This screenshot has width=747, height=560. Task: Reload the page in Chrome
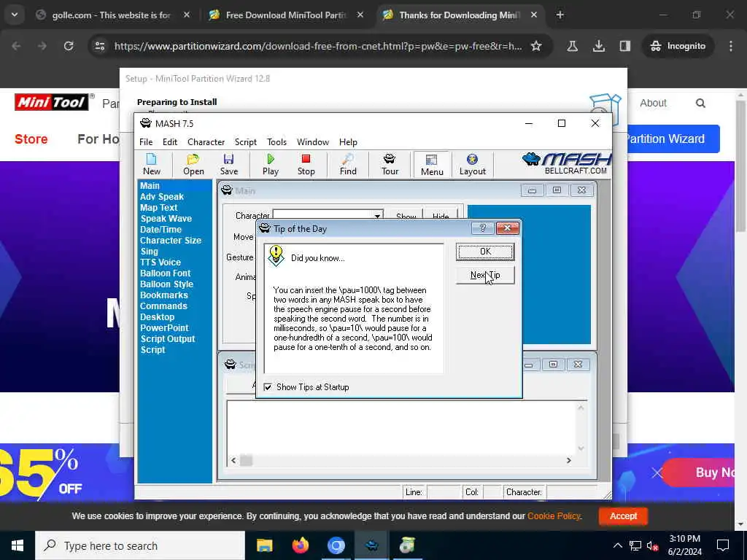pos(69,46)
